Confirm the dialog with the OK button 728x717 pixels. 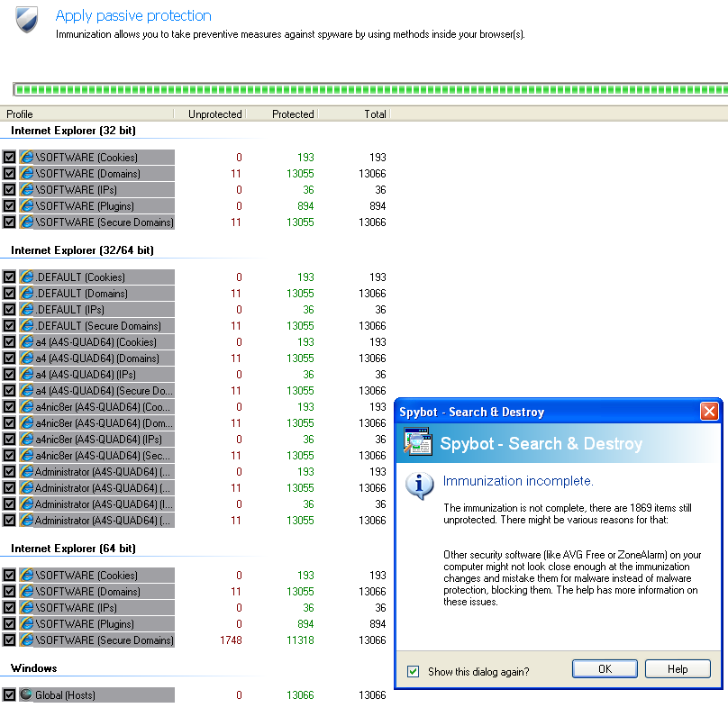coord(605,669)
